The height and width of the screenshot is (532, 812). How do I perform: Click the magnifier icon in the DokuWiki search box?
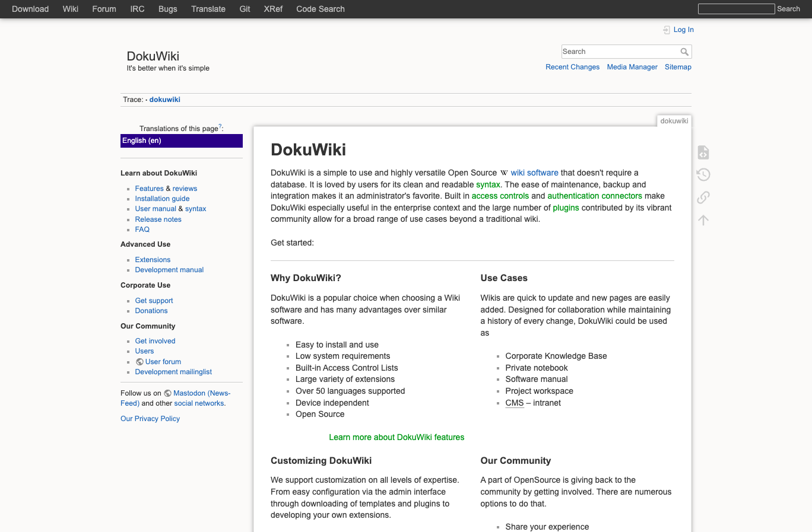[x=684, y=52]
